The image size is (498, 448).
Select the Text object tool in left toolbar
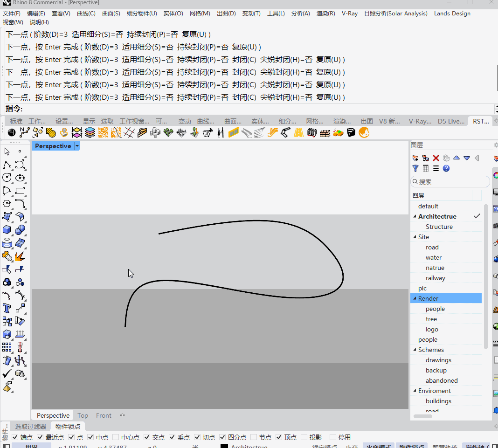[x=7, y=308]
